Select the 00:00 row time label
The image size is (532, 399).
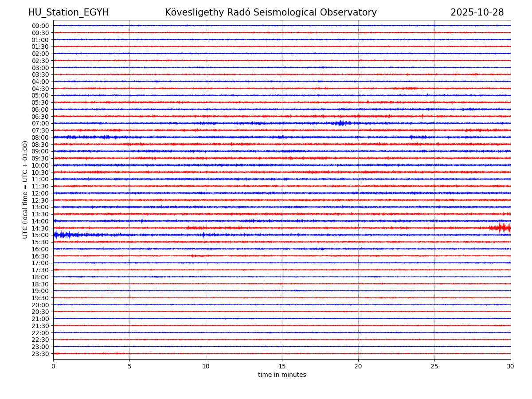(40, 26)
